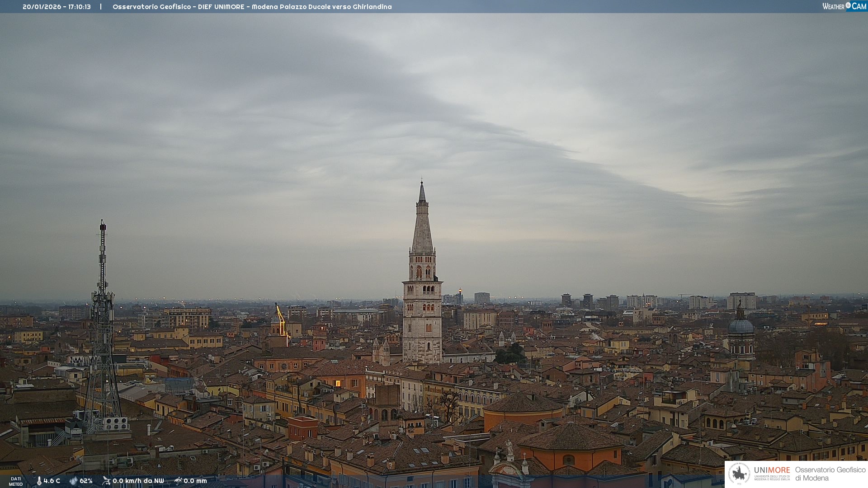Click the 0.0 mm rainfall value
Screen dimensions: 868x488
pos(195,481)
